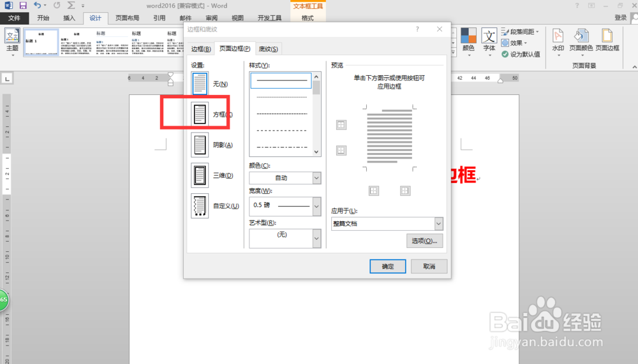Switch to the Shading (底纹) tab
Screen dimensions: 638x364
click(x=268, y=49)
